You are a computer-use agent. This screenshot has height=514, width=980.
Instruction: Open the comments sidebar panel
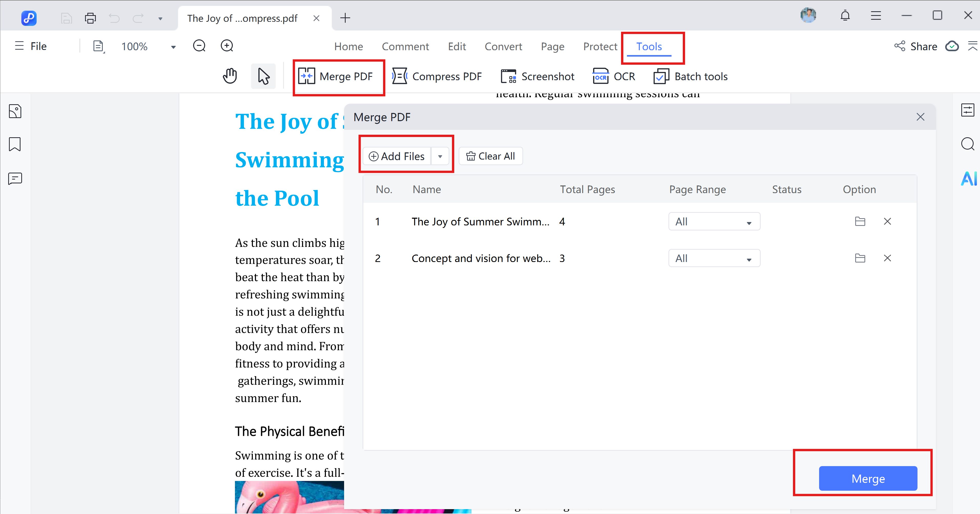point(15,178)
